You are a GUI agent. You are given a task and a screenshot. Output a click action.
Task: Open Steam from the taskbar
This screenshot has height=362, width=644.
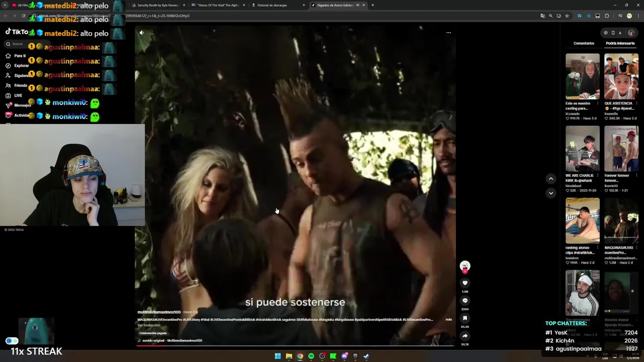(x=366, y=356)
